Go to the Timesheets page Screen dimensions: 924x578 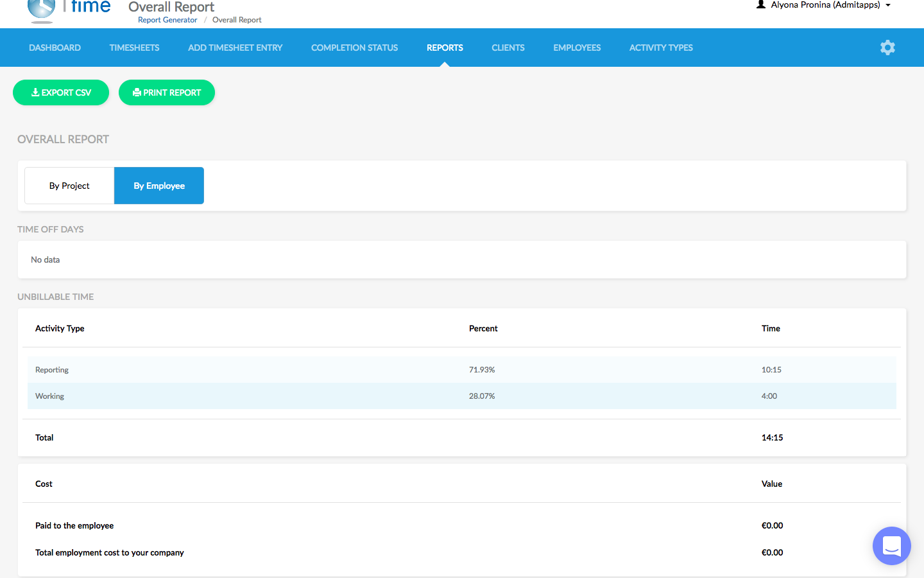pyautogui.click(x=134, y=48)
